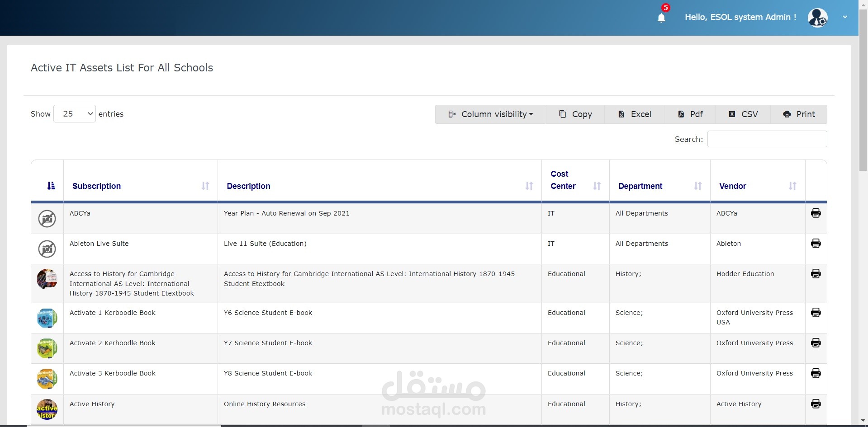
Task: Click the Print button in the toolbar
Action: click(799, 114)
